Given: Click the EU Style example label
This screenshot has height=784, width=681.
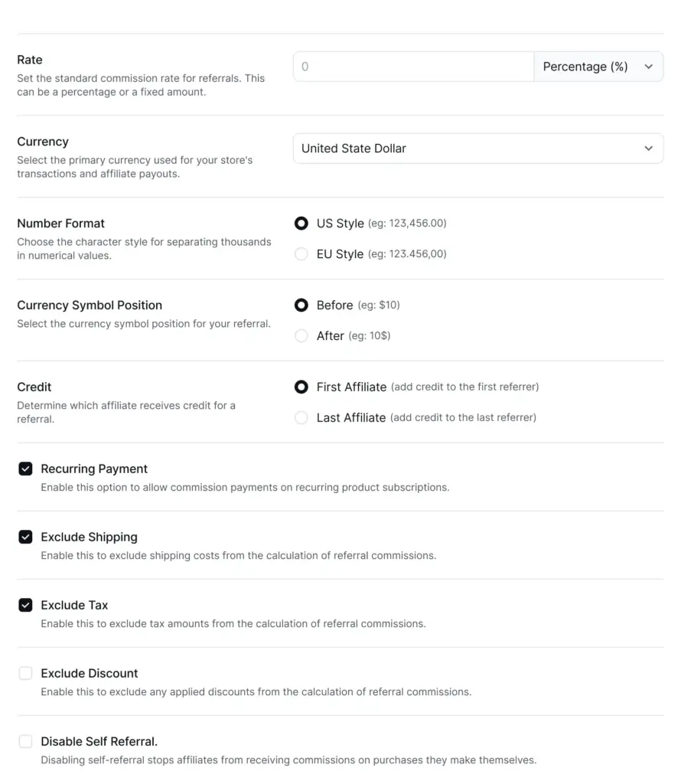Looking at the screenshot, I should pos(407,254).
